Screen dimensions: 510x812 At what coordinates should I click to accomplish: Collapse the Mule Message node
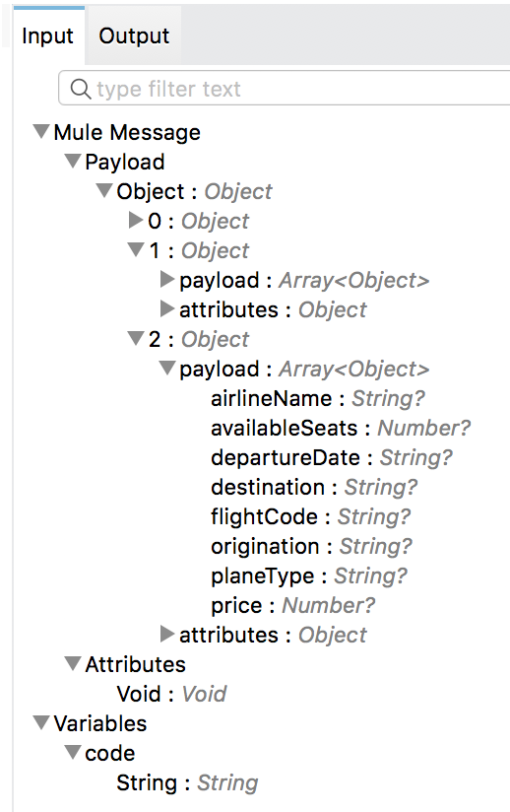pos(41,131)
